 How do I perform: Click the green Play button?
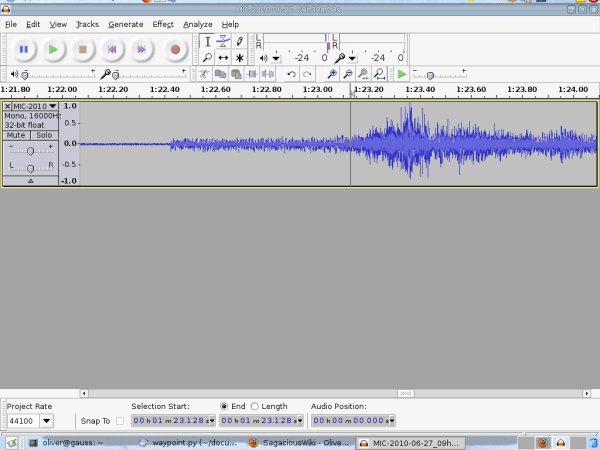click(x=54, y=48)
